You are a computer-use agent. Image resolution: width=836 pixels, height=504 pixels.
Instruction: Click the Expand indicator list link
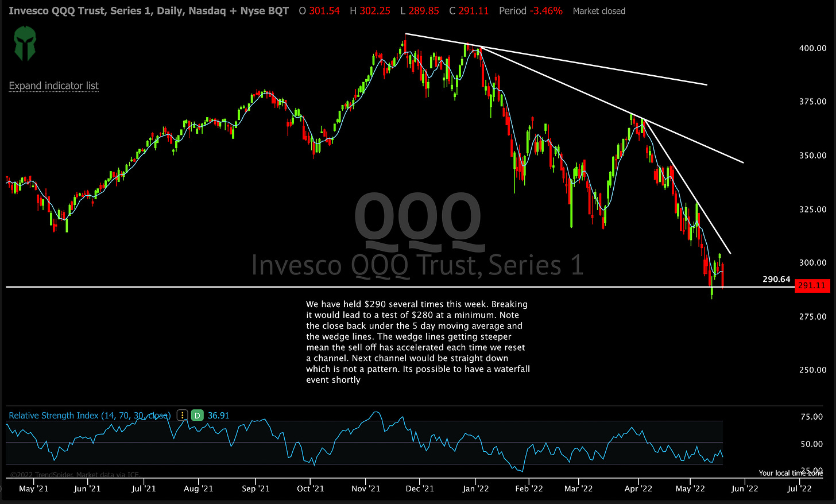coord(54,86)
